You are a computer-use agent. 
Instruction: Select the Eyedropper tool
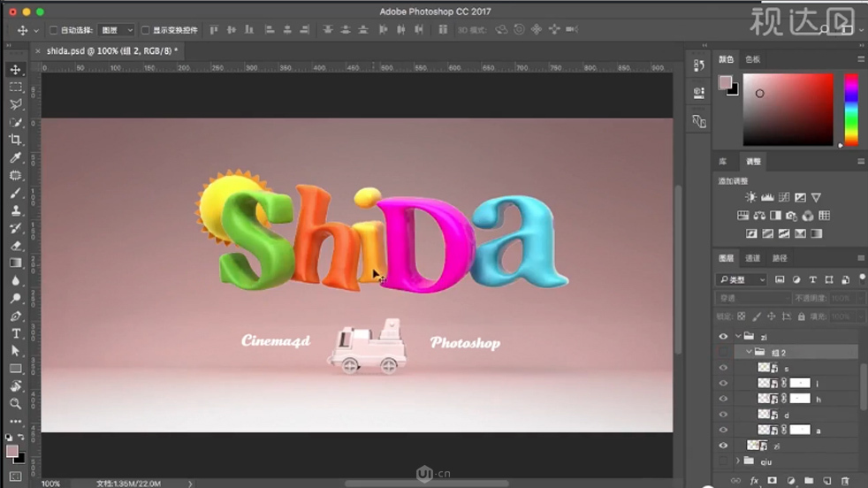point(16,157)
